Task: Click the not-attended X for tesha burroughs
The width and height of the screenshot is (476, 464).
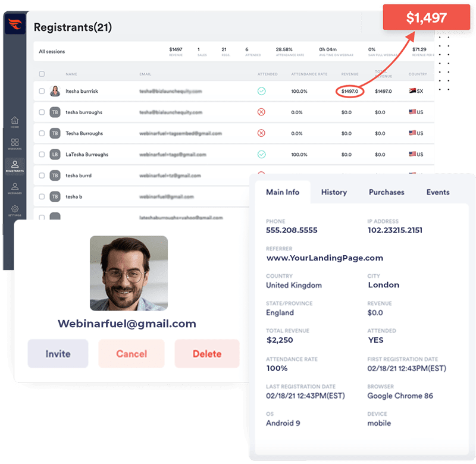Action: tap(261, 112)
